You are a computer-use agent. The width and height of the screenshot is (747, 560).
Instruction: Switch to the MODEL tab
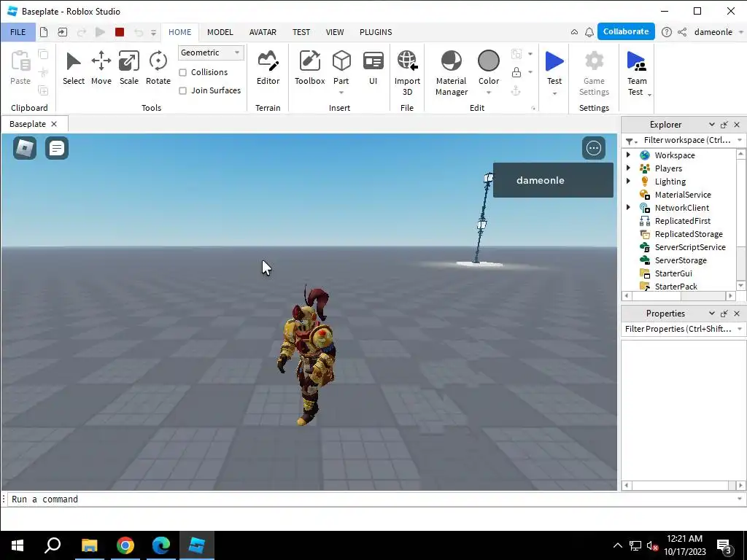tap(220, 32)
